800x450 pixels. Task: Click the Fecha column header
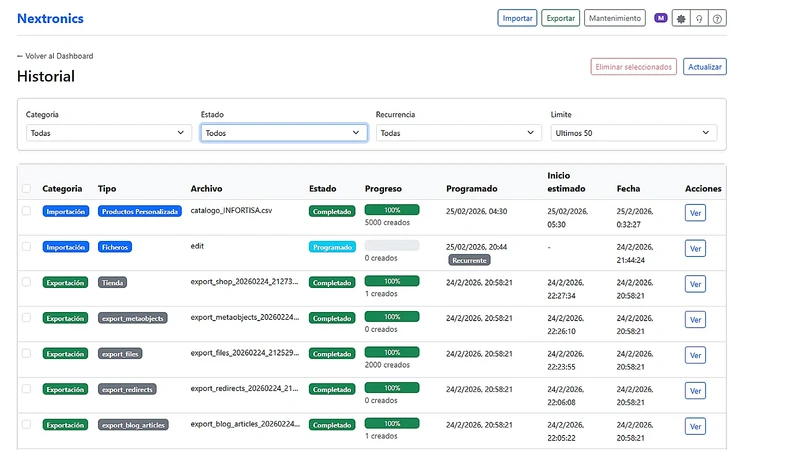click(x=628, y=189)
